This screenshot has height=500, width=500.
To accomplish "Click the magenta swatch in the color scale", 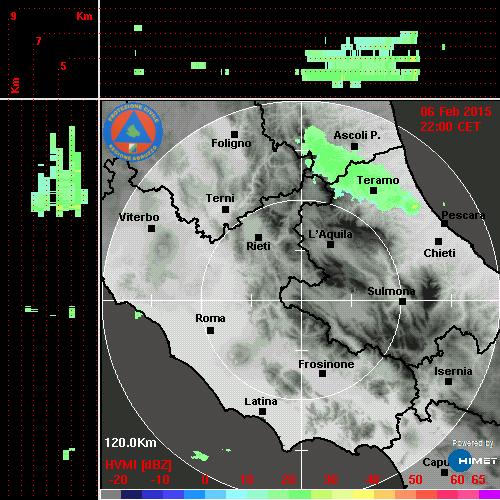I will tap(489, 495).
